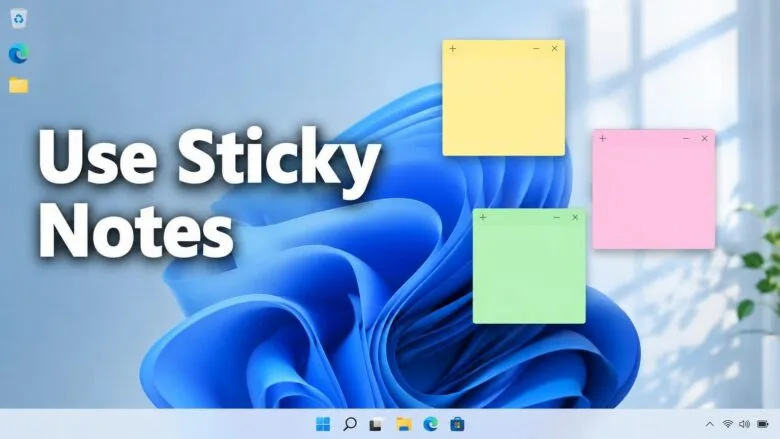This screenshot has width=780, height=439.
Task: Check battery status in system tray
Action: tap(763, 424)
